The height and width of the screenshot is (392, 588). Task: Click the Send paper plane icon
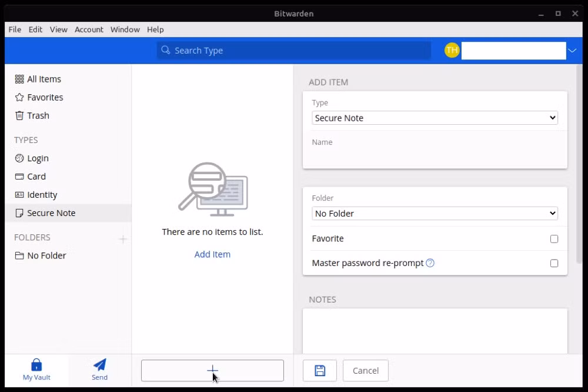[x=100, y=364]
